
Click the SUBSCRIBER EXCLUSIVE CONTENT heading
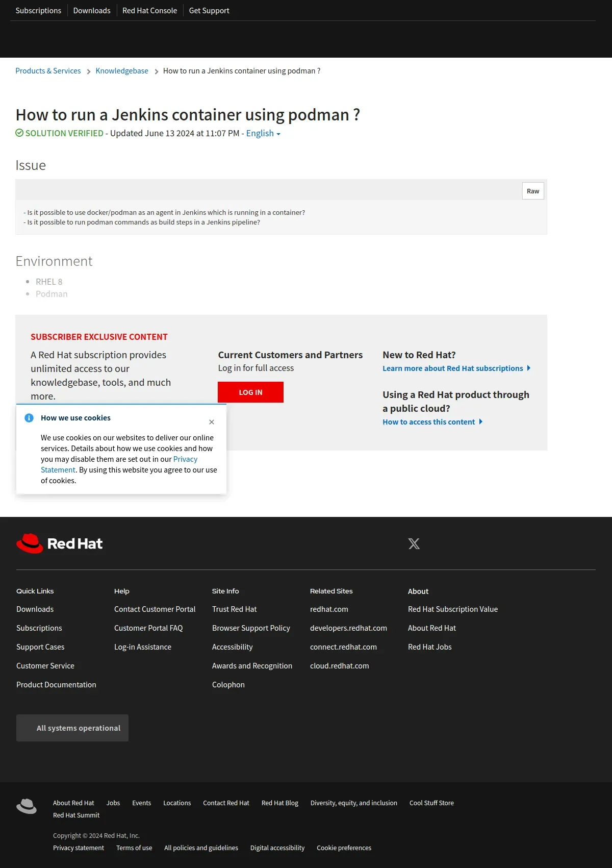(x=99, y=337)
